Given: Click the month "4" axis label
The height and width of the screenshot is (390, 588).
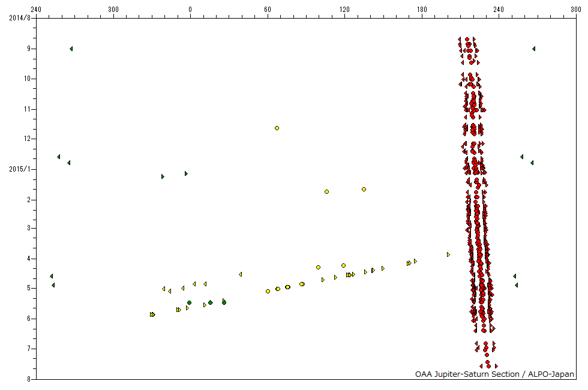Looking at the screenshot, I should (29, 259).
